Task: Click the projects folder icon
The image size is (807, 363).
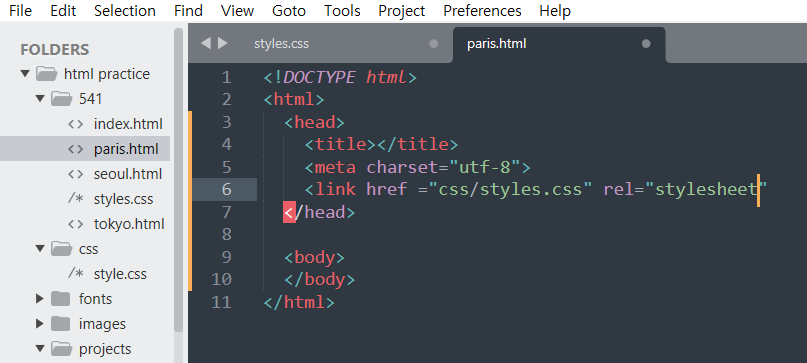Action: click(61, 349)
